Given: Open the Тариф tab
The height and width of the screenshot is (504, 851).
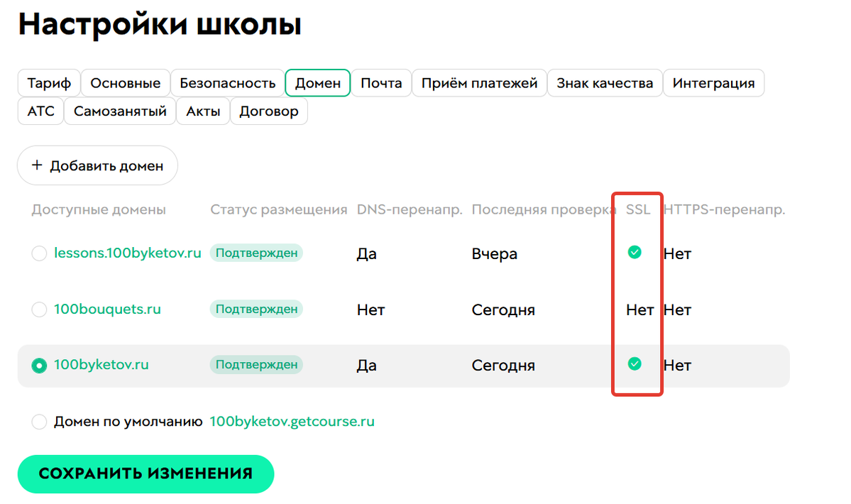Looking at the screenshot, I should coord(49,83).
